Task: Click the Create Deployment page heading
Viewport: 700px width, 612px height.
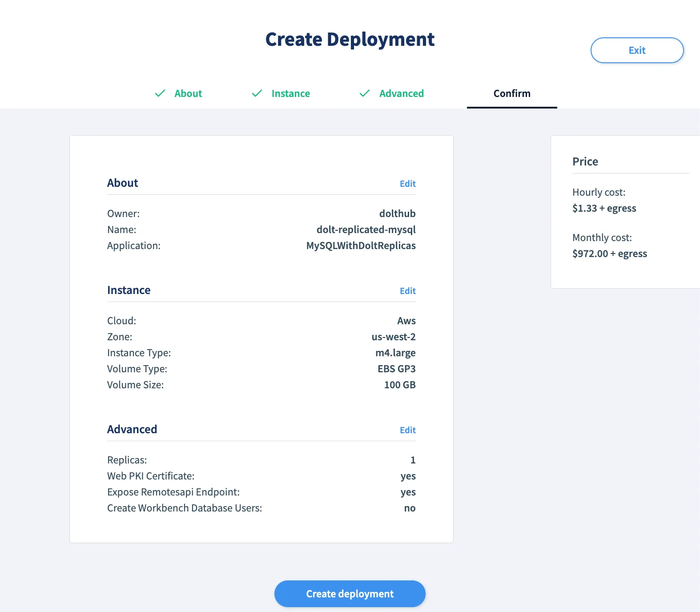Action: 350,39
